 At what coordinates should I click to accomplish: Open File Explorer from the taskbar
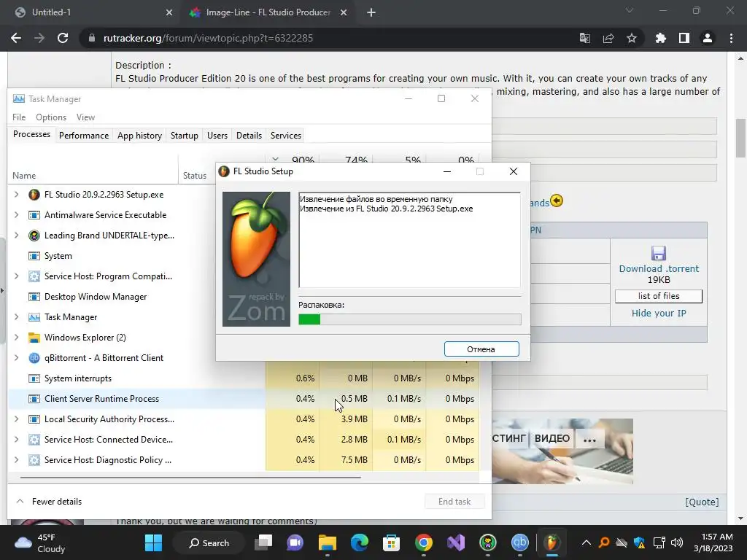point(328,542)
